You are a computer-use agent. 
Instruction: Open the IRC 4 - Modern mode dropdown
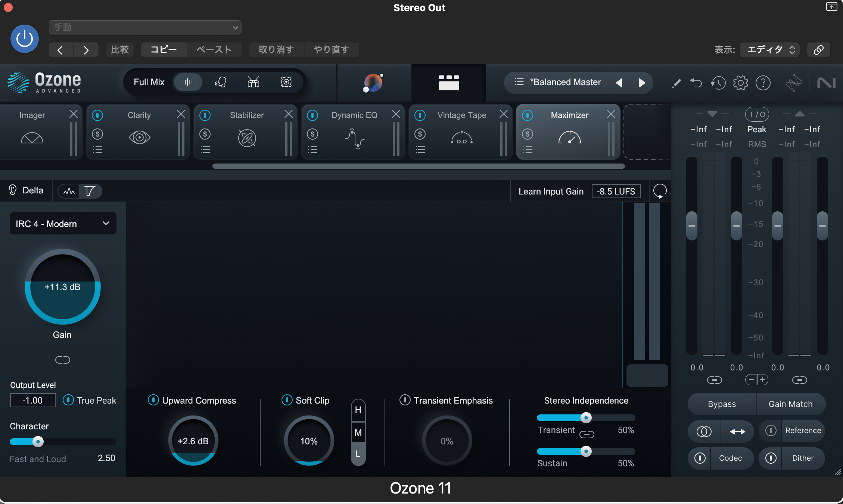click(63, 224)
